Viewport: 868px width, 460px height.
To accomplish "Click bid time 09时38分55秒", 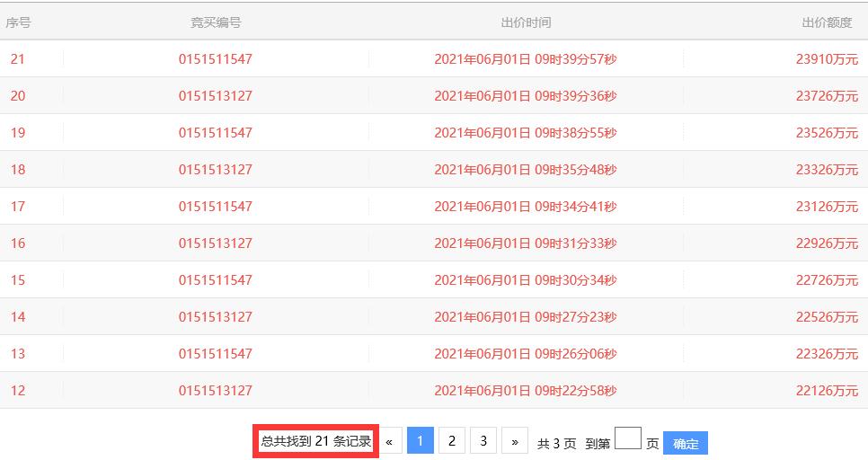I will point(576,133).
